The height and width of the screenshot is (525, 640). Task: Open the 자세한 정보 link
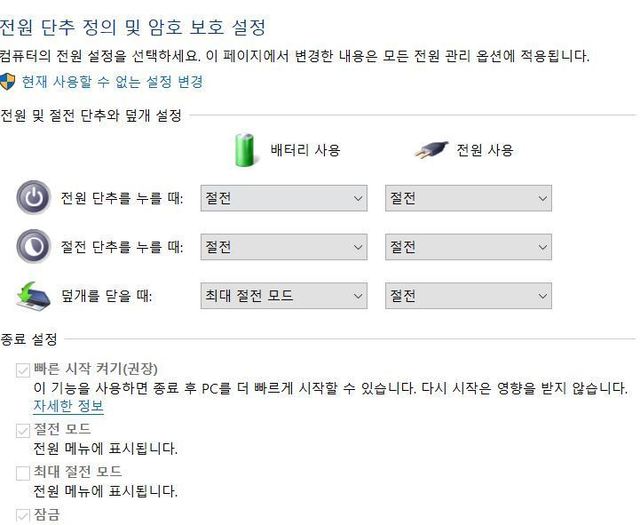click(69, 406)
